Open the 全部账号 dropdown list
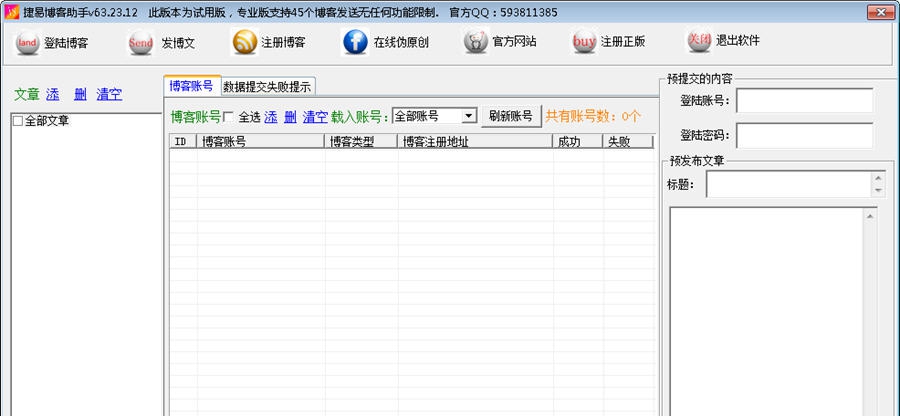Image resolution: width=900 pixels, height=416 pixels. pos(469,116)
